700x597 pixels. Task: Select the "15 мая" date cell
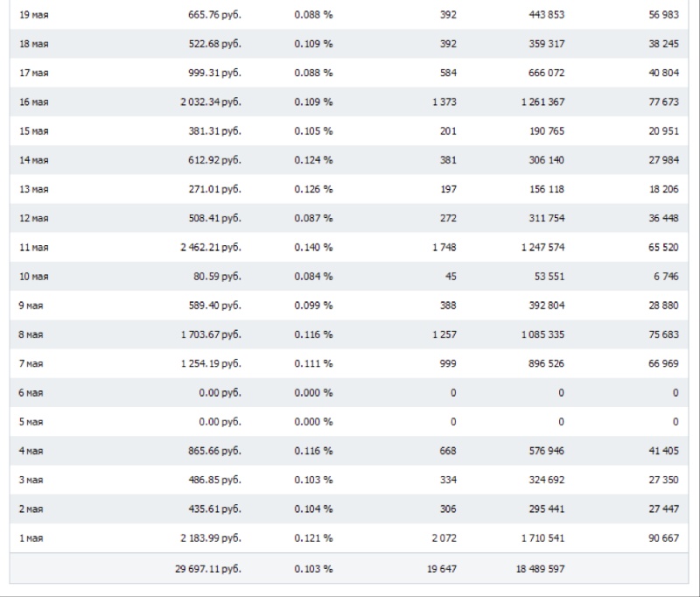tap(34, 131)
